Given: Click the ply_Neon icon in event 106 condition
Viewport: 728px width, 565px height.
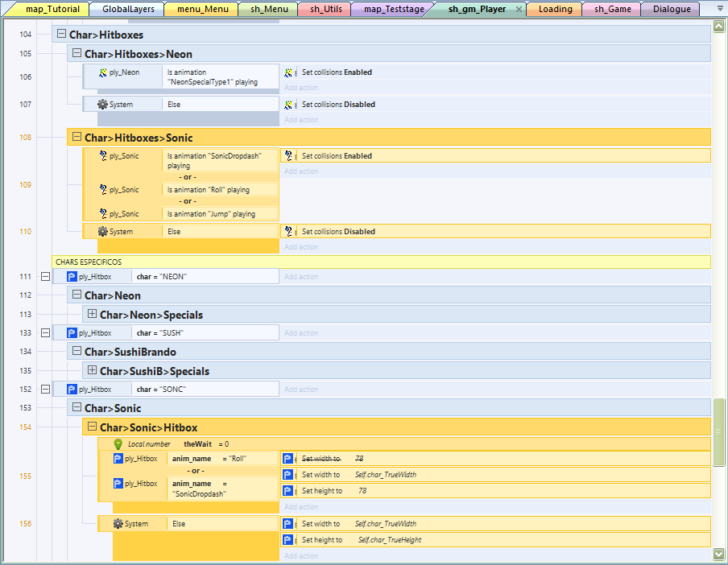Looking at the screenshot, I should (x=102, y=72).
